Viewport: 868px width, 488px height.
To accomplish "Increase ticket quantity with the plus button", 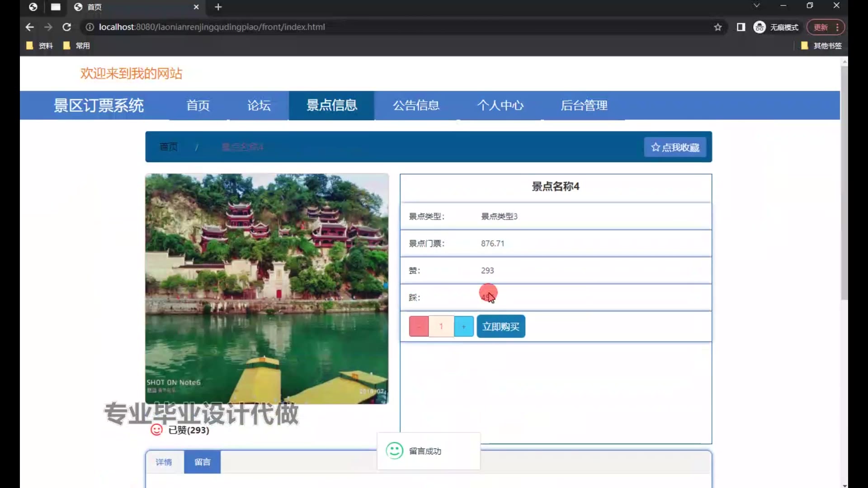I will (x=464, y=326).
